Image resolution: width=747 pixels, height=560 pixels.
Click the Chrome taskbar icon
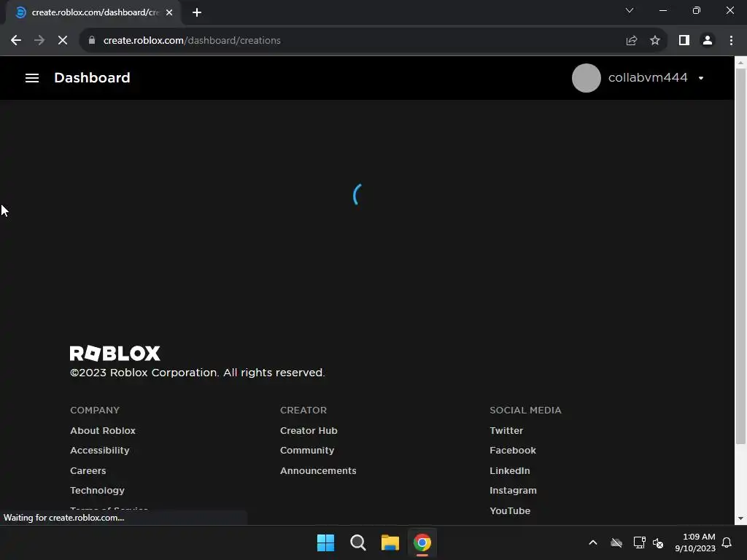pos(422,542)
